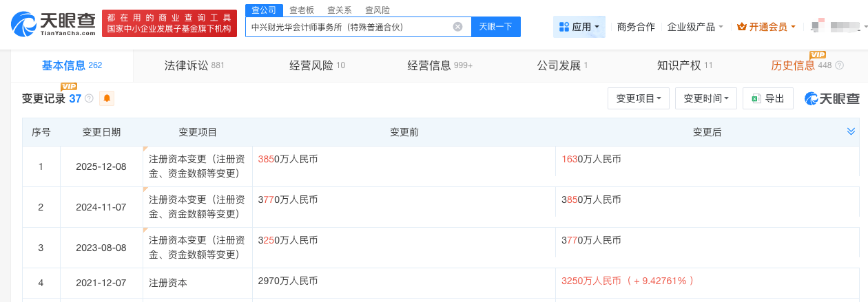The width and height of the screenshot is (868, 302).
Task: Open the 公司发展 tab
Action: pos(562,65)
